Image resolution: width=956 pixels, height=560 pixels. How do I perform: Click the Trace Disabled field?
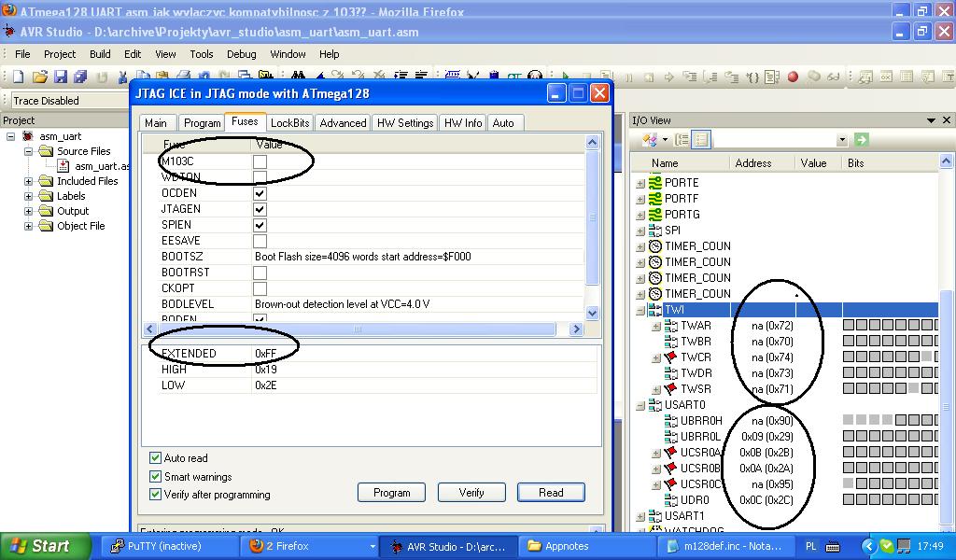tap(70, 101)
